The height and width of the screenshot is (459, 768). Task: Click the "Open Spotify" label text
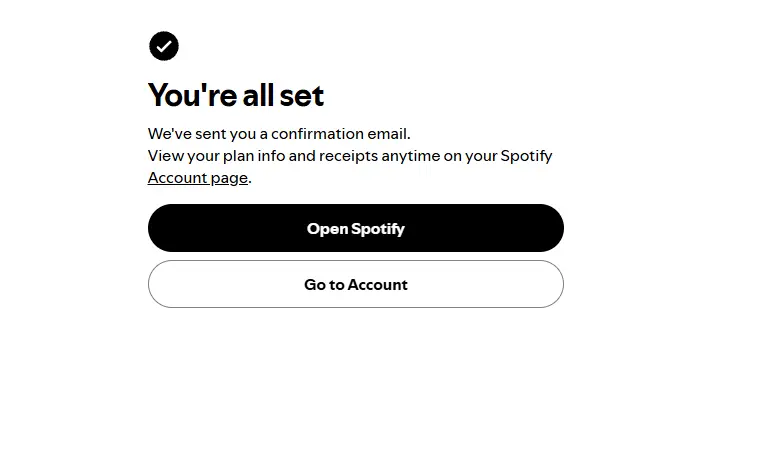pos(356,229)
